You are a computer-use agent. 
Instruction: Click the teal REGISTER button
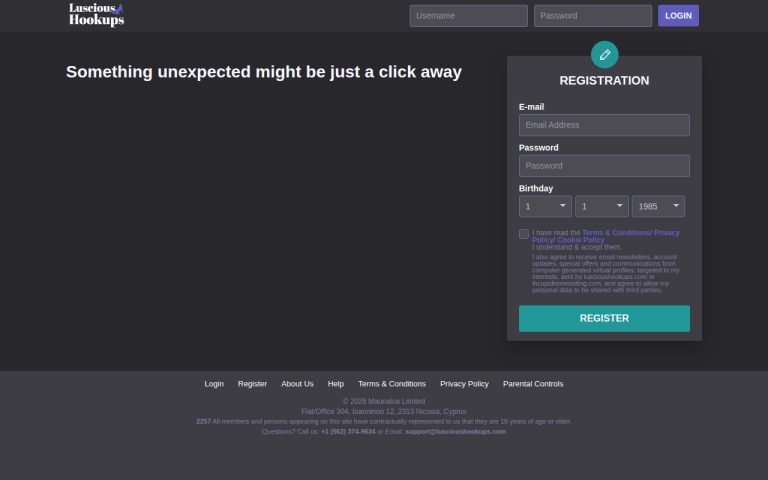pyautogui.click(x=604, y=318)
